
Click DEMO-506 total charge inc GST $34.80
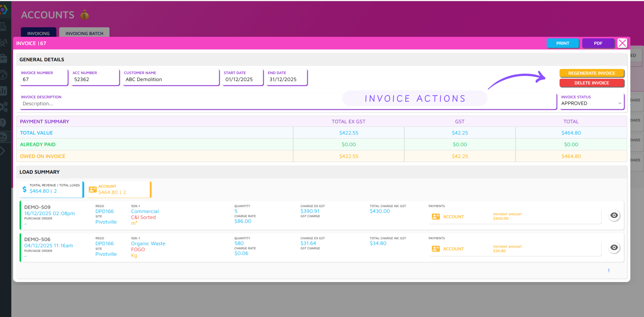pyautogui.click(x=378, y=243)
